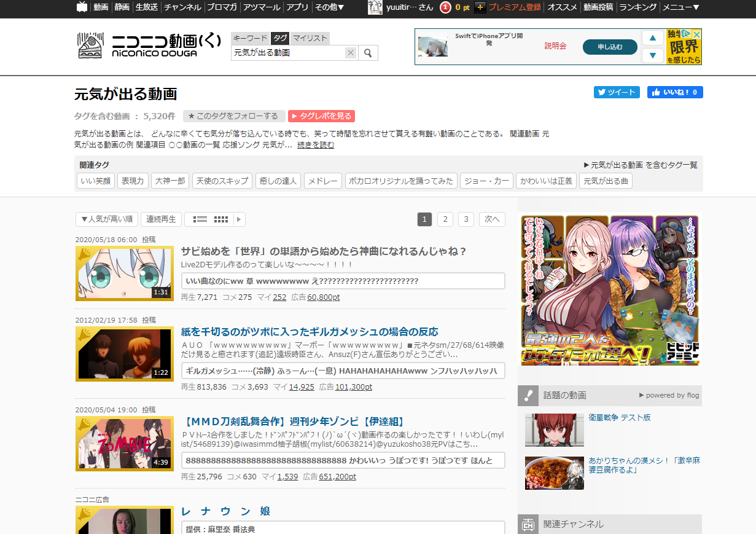Select related tag 大神一郎
Image resolution: width=756 pixels, height=534 pixels.
(170, 181)
